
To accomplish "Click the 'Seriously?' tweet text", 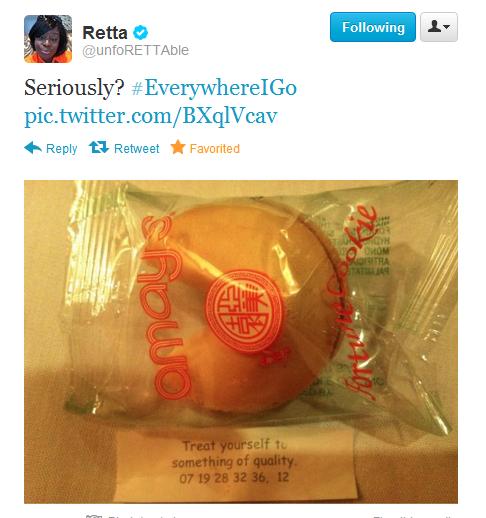I will pos(74,88).
